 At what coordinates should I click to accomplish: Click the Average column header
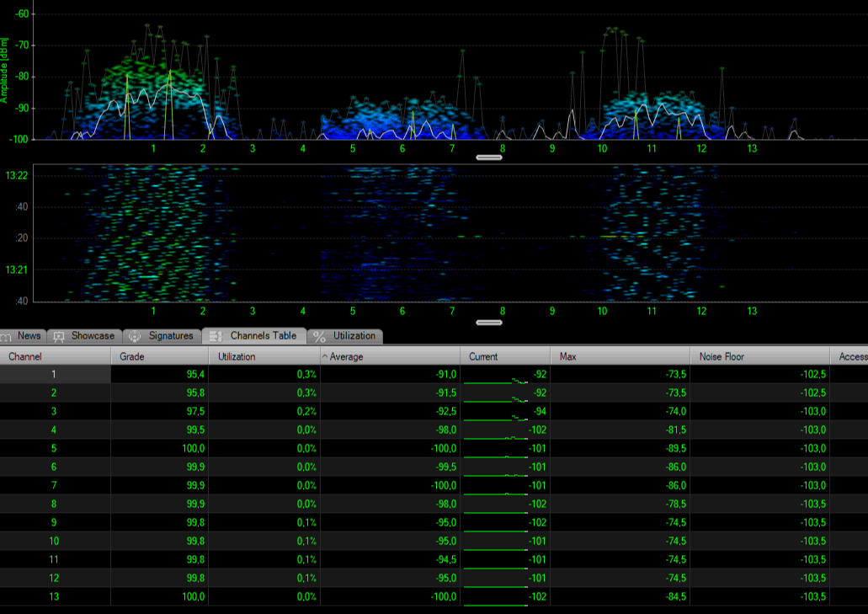[x=390, y=356]
